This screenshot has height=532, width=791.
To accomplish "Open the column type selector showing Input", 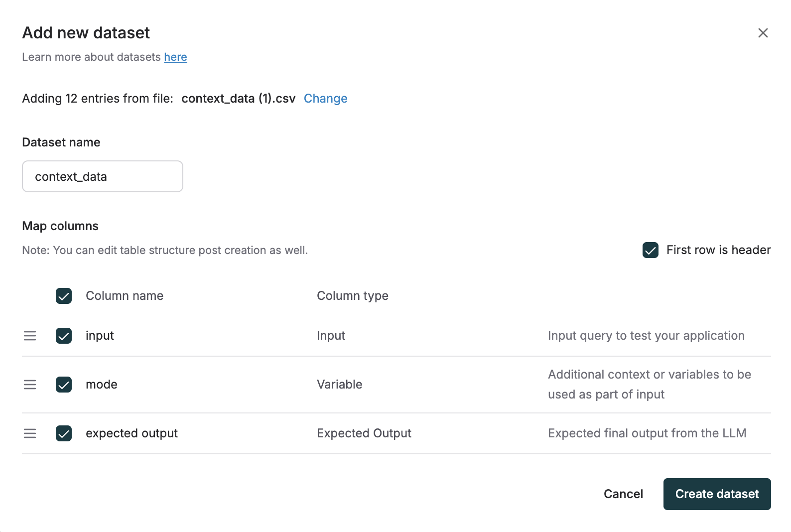I will 330,336.
